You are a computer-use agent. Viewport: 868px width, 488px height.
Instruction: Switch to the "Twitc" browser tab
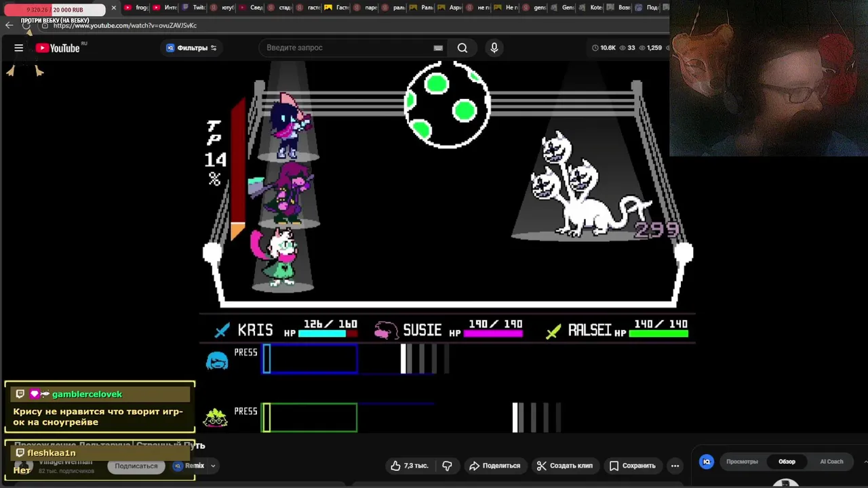193,7
